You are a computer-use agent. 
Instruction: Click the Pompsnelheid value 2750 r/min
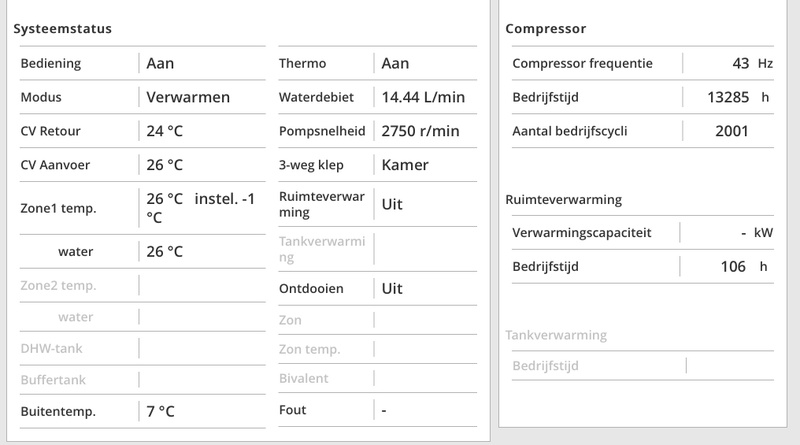click(421, 131)
